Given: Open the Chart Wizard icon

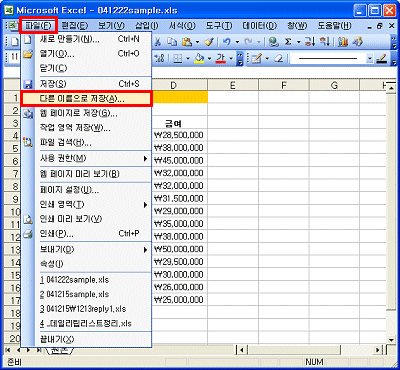Looking at the screenshot, I should click(x=343, y=42).
